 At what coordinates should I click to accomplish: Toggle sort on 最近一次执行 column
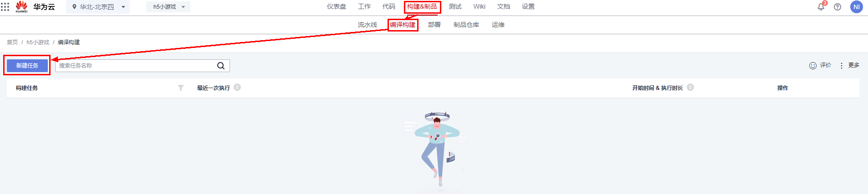tap(237, 87)
